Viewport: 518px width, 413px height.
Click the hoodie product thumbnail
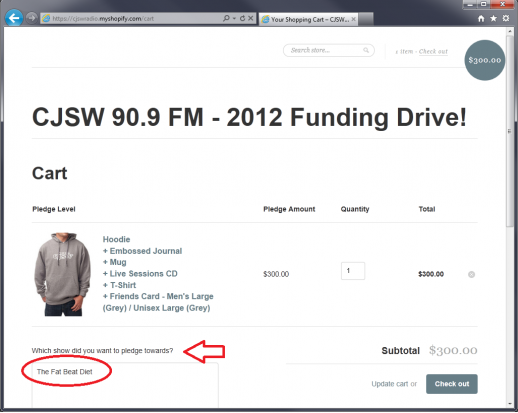(x=62, y=274)
